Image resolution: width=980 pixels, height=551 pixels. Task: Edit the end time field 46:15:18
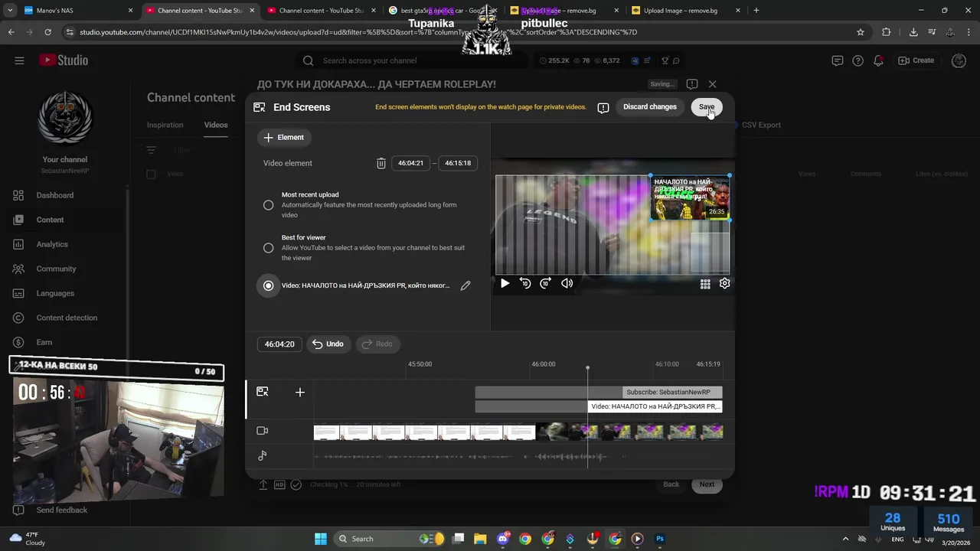[458, 163]
